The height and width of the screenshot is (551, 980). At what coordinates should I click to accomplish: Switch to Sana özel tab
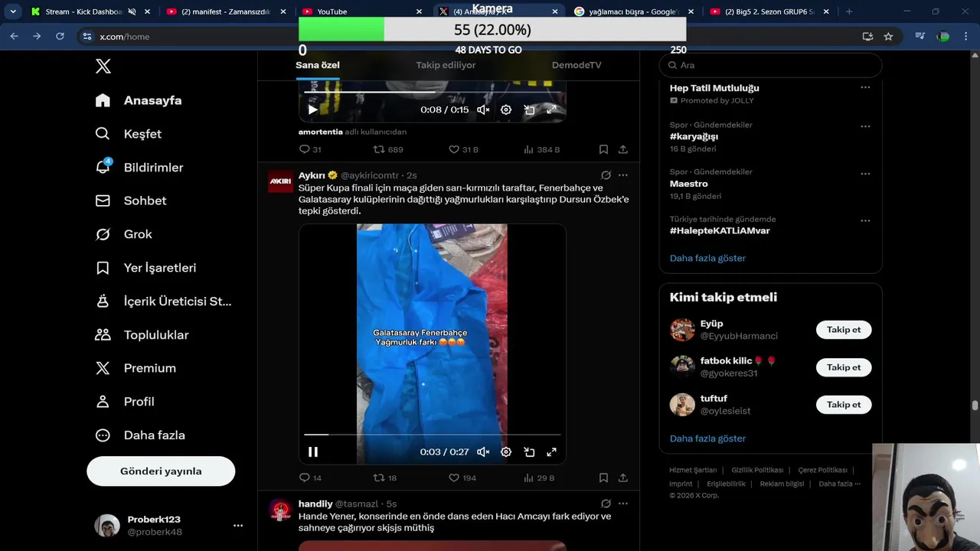tap(318, 65)
